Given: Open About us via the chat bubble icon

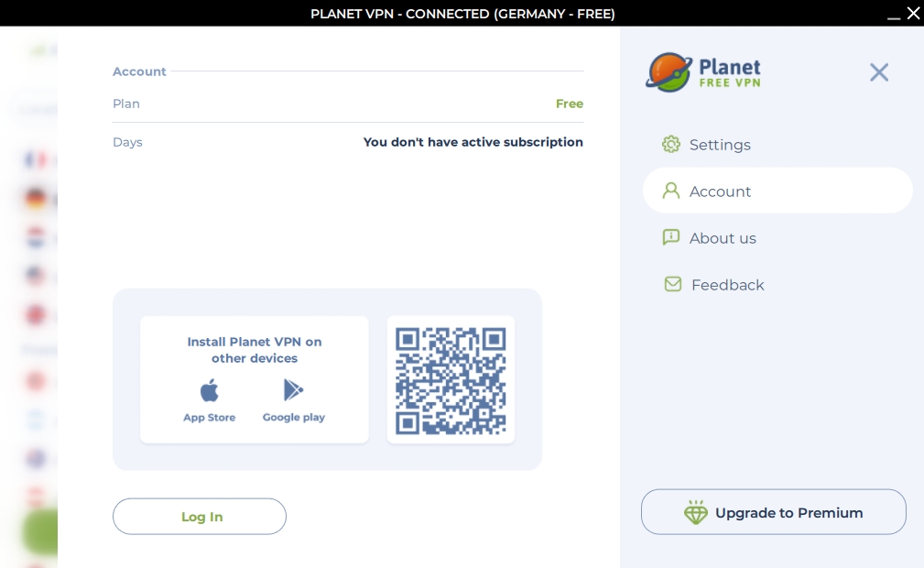Looking at the screenshot, I should pos(671,237).
